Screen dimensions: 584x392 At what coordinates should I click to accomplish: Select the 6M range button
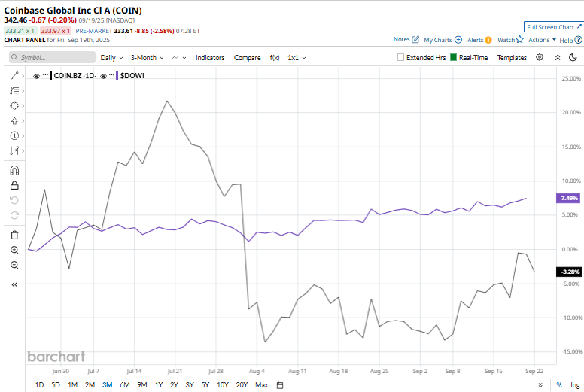(125, 385)
